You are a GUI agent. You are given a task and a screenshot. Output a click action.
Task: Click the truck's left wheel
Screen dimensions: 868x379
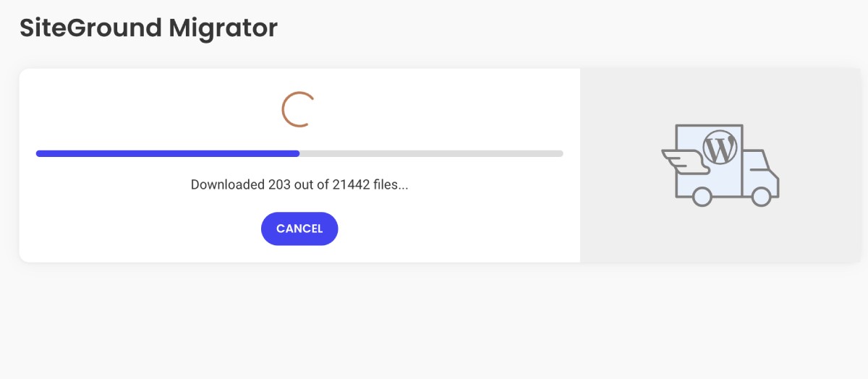point(702,196)
